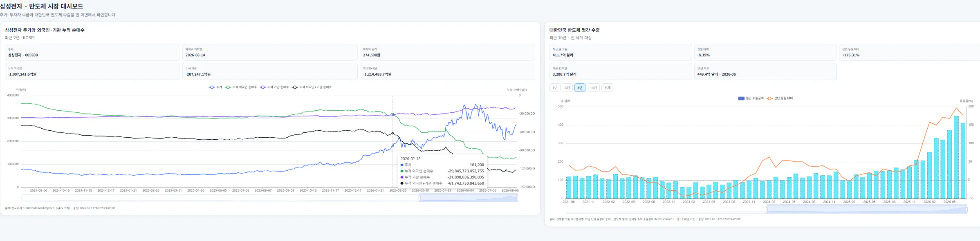The height and width of the screenshot is (241, 980).
Task: Click the 삼성전자 · 005930 stock card
Action: click(x=92, y=52)
